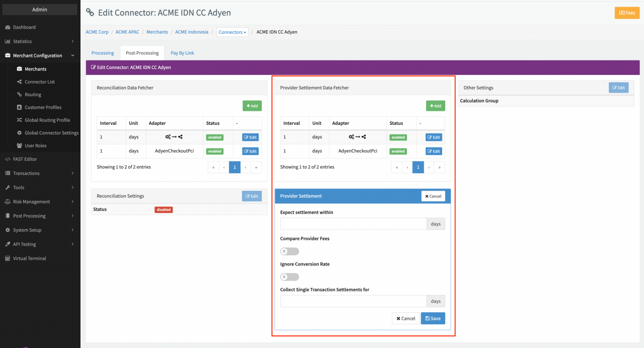Screen dimensions: 644x348
Task: Click the Routing icon in sidebar
Action: tap(20, 95)
